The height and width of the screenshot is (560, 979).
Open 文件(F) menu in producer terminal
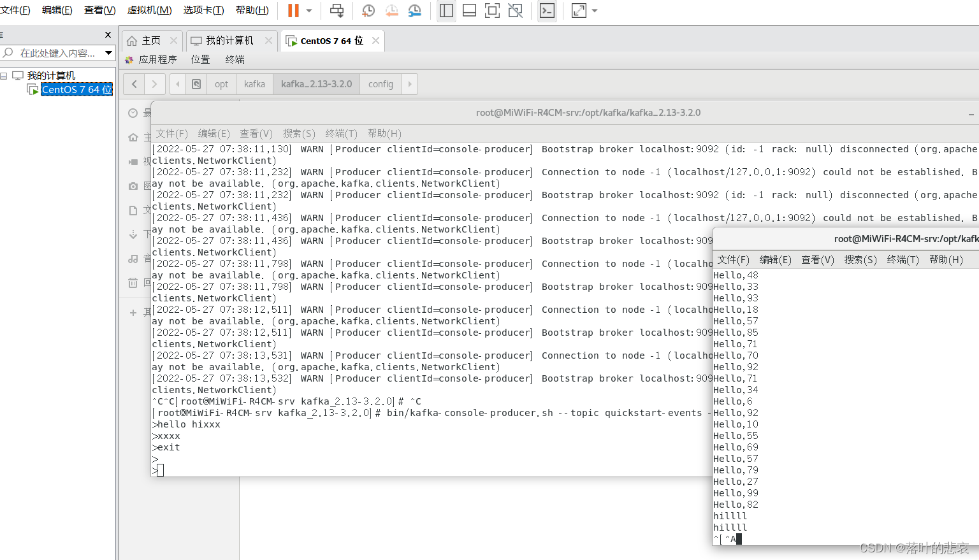[172, 133]
